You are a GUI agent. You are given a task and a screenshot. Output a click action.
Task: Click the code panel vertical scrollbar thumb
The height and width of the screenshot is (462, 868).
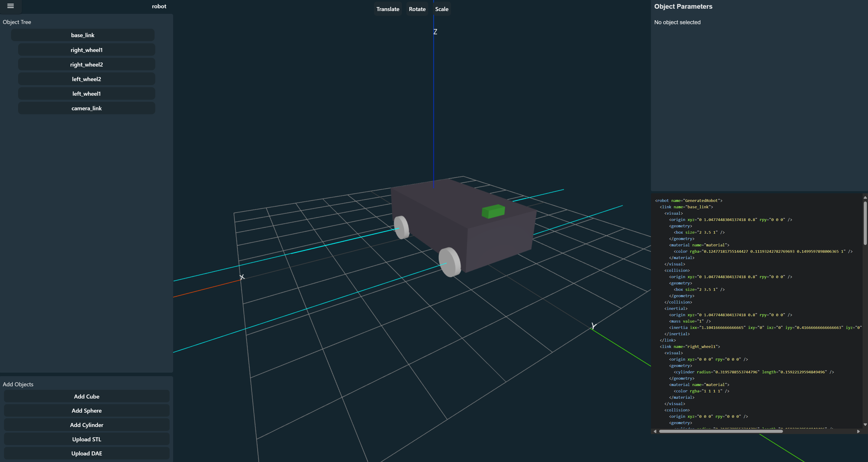pos(865,223)
